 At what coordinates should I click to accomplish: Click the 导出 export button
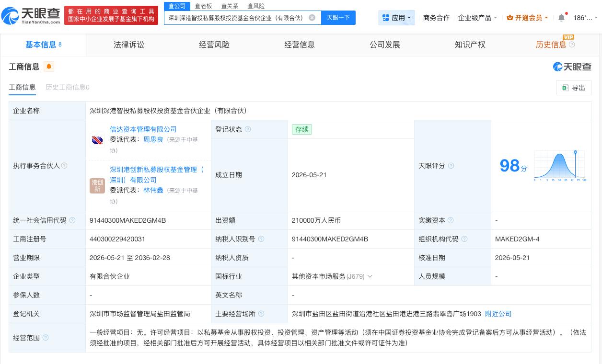click(x=574, y=88)
